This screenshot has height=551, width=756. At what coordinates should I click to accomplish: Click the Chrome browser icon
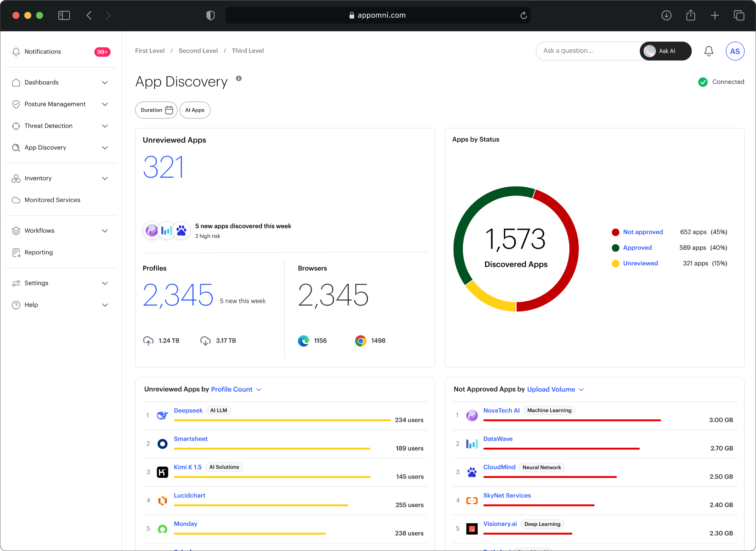[360, 341]
